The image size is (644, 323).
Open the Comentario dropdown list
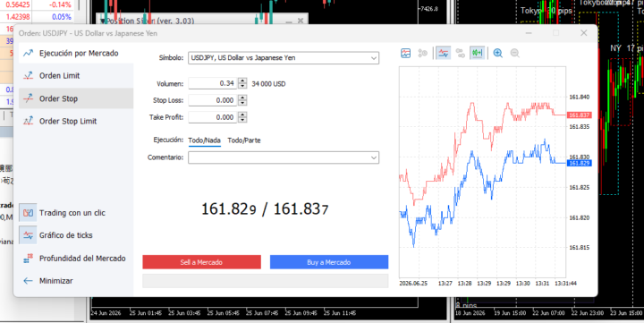click(x=373, y=157)
